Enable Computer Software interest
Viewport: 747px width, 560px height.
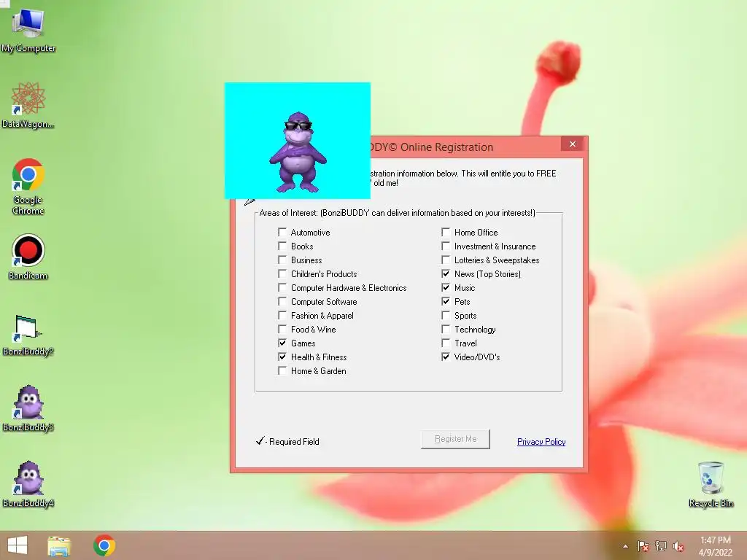pos(282,301)
